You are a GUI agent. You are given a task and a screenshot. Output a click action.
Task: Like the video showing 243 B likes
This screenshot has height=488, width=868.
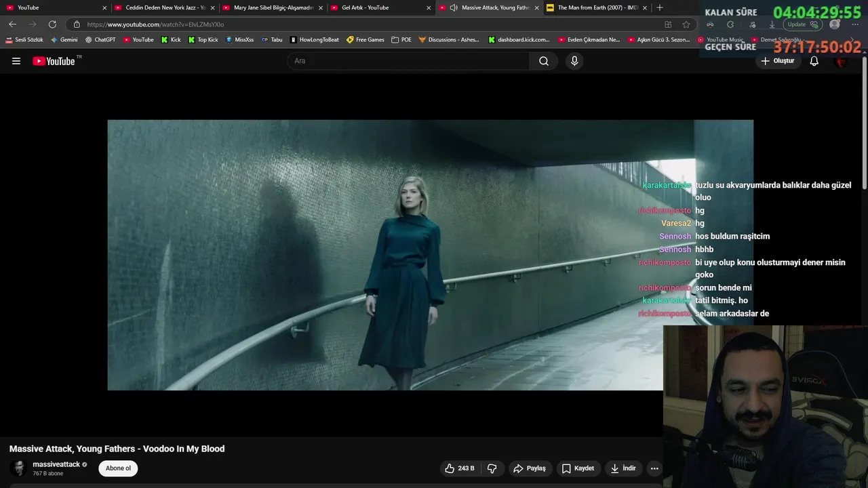pyautogui.click(x=460, y=468)
